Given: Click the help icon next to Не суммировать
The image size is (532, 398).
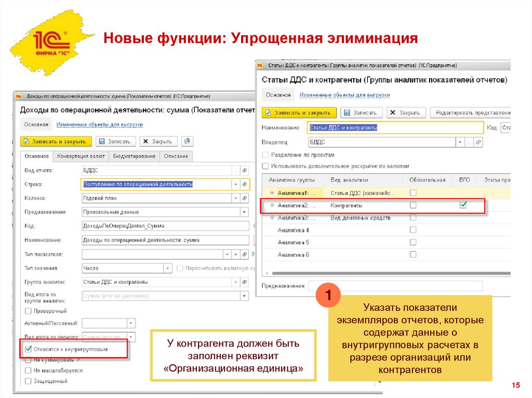Looking at the screenshot, I should coord(78,360).
